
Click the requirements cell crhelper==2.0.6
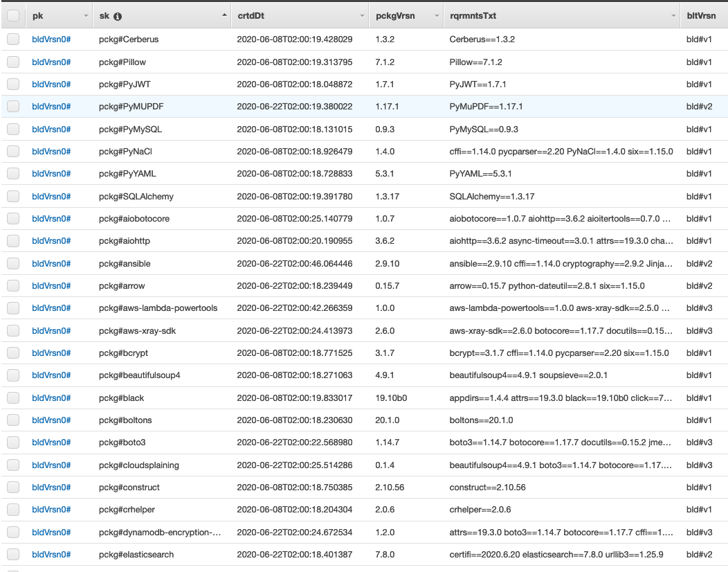tap(480, 509)
